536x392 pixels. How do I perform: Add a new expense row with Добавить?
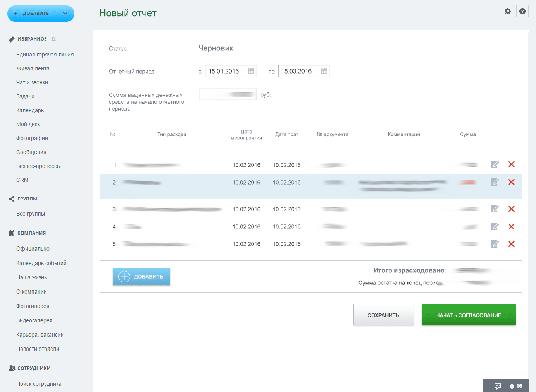141,277
